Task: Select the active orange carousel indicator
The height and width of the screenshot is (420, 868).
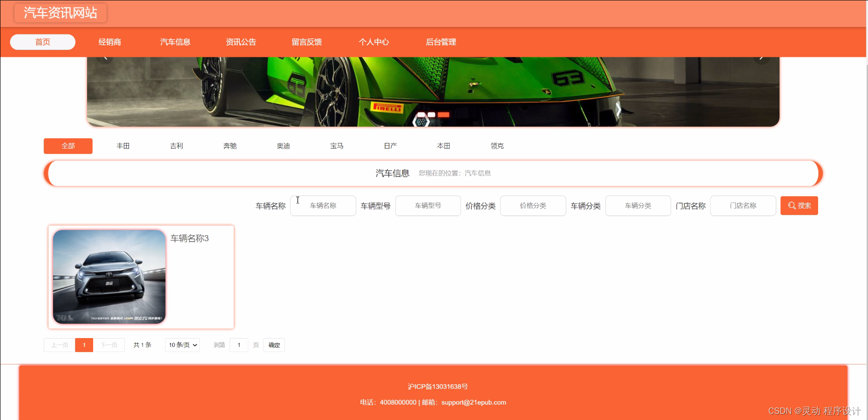Action: 444,115
